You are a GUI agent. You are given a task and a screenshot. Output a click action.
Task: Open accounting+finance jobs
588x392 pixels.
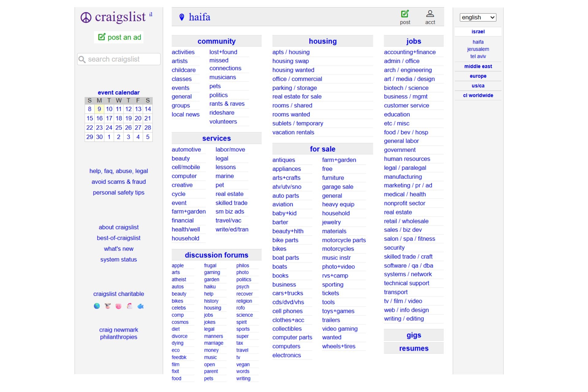410,52
